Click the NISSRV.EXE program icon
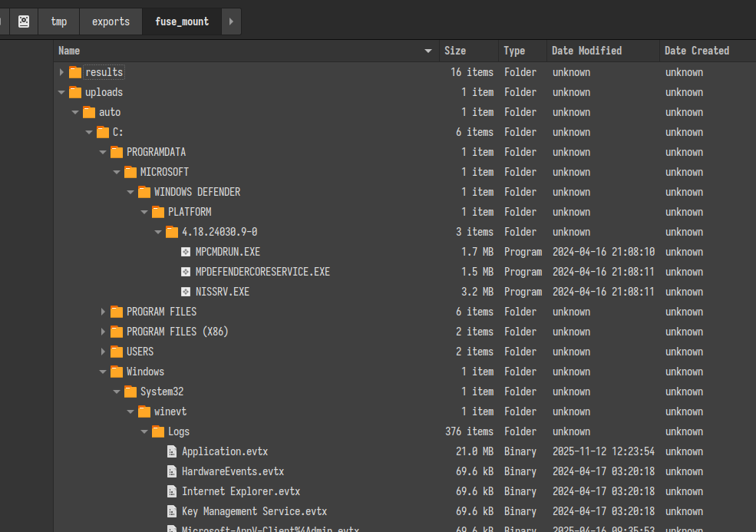This screenshot has width=756, height=532. point(185,292)
